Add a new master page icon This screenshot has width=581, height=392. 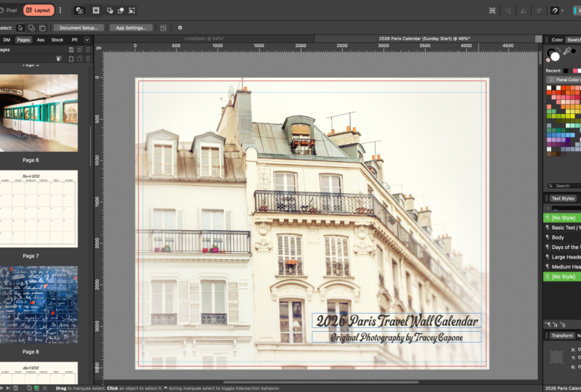tap(71, 49)
